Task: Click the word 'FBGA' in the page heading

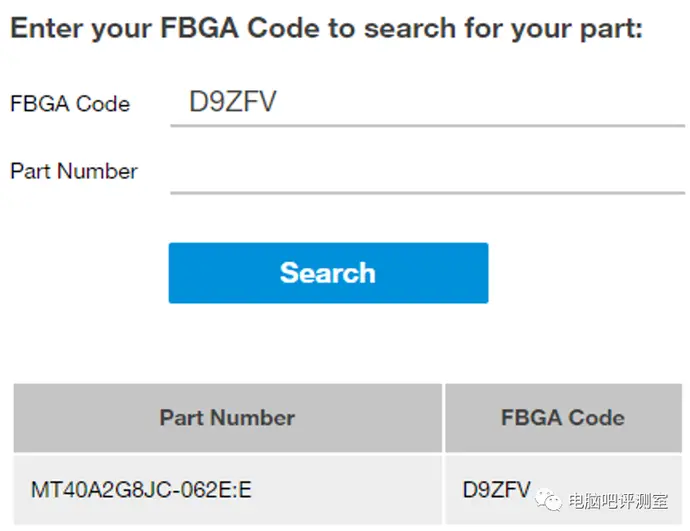Action: click(x=199, y=28)
